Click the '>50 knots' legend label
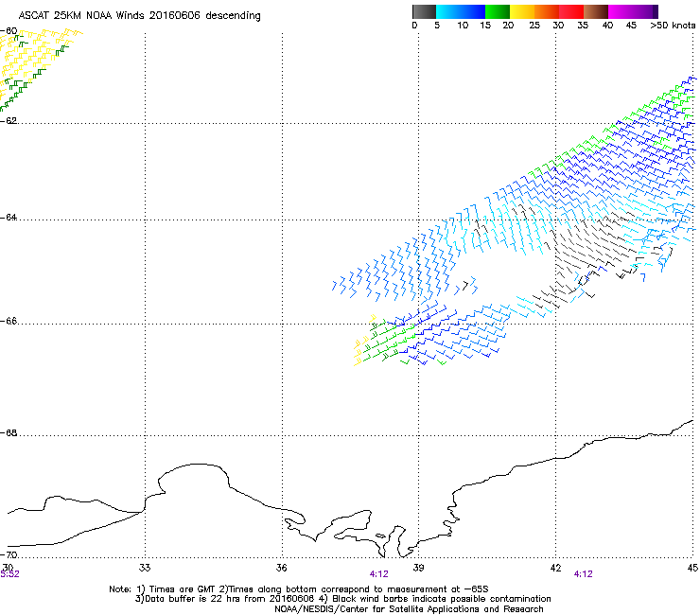The width and height of the screenshot is (700, 615). pyautogui.click(x=673, y=26)
